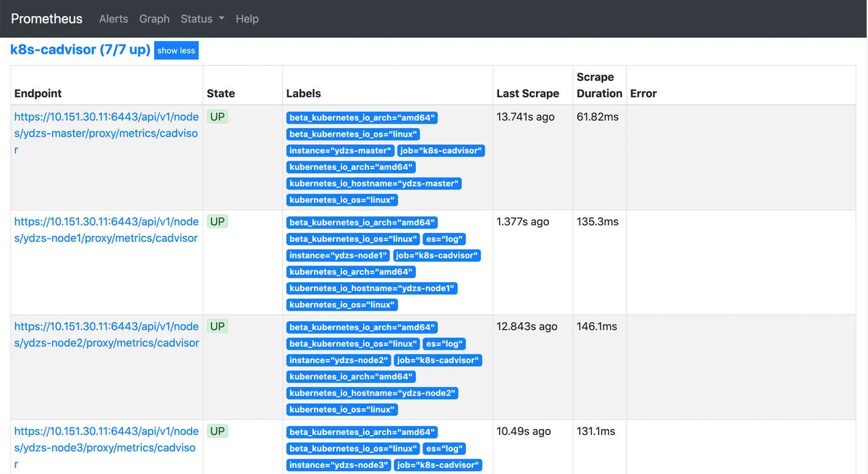
Task: Visit the ydzs-node3 cadvisor endpoint link
Action: tap(106, 447)
